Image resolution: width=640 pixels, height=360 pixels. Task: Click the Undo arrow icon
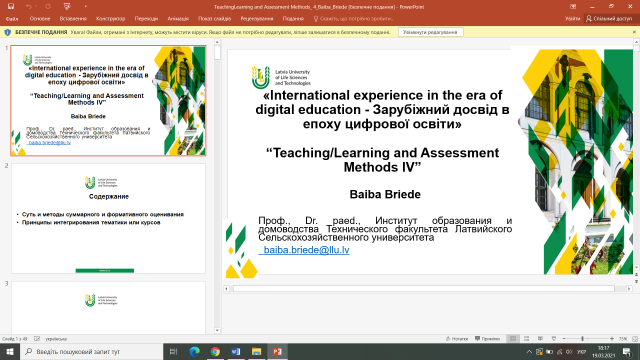(28, 7)
